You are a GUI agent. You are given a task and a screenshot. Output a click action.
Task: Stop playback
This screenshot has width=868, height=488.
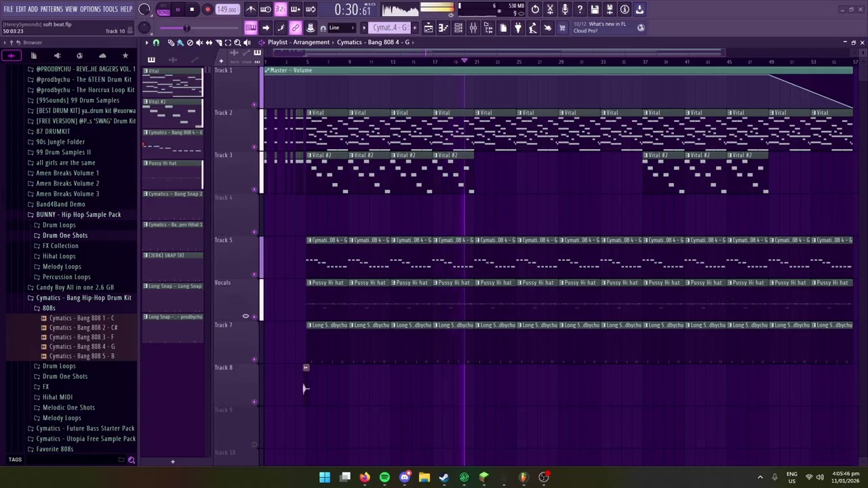click(193, 9)
